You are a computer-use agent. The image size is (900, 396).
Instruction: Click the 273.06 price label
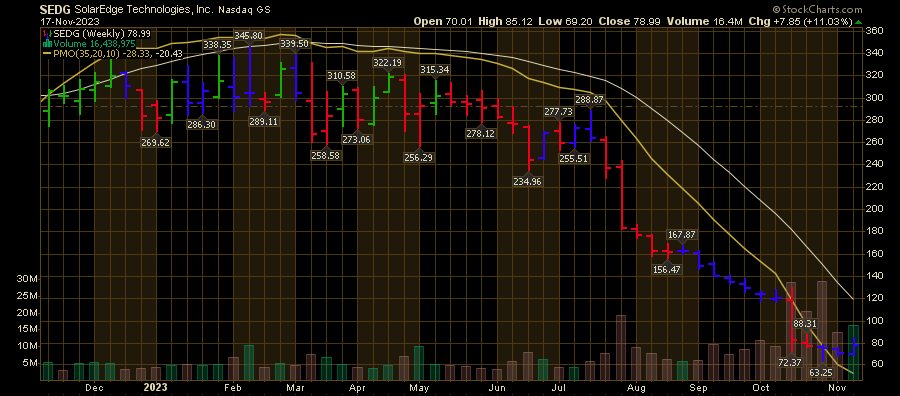pos(356,139)
